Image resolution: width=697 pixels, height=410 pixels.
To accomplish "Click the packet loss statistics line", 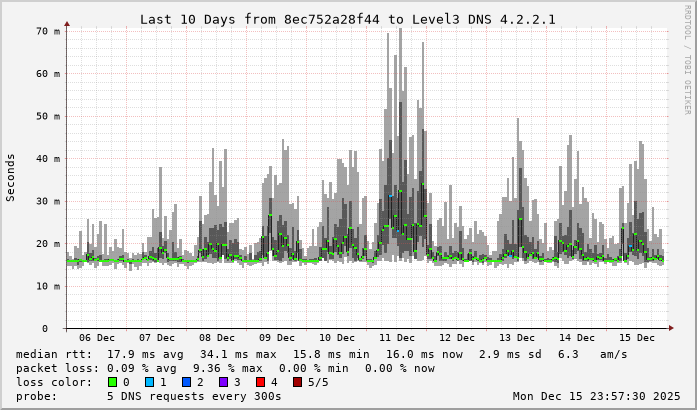I will (x=225, y=368).
